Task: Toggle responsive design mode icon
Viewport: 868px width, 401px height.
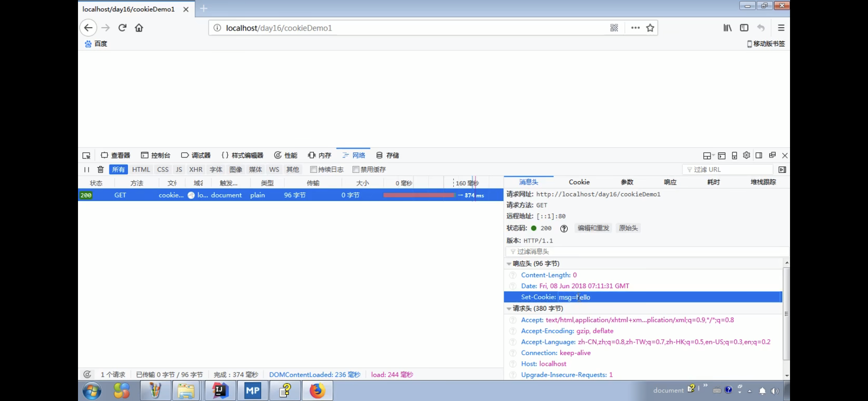Action: pyautogui.click(x=734, y=155)
